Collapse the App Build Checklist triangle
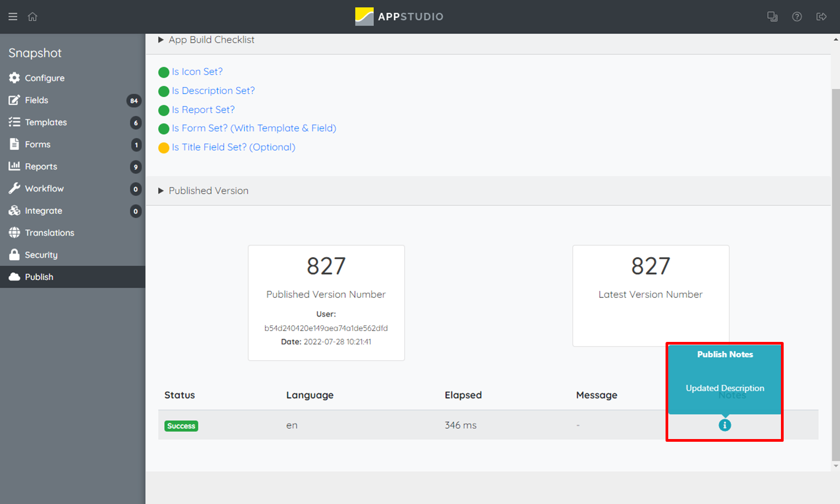Viewport: 840px width, 504px height. click(x=160, y=40)
